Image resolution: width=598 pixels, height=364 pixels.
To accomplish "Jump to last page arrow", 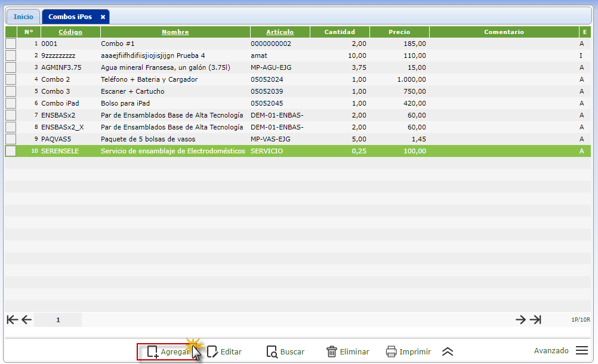I will click(x=535, y=320).
